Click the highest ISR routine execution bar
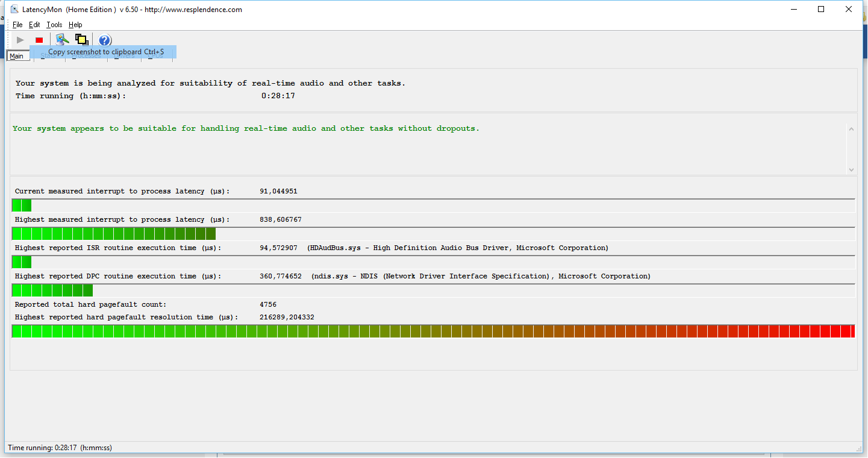This screenshot has width=868, height=458. [x=433, y=262]
